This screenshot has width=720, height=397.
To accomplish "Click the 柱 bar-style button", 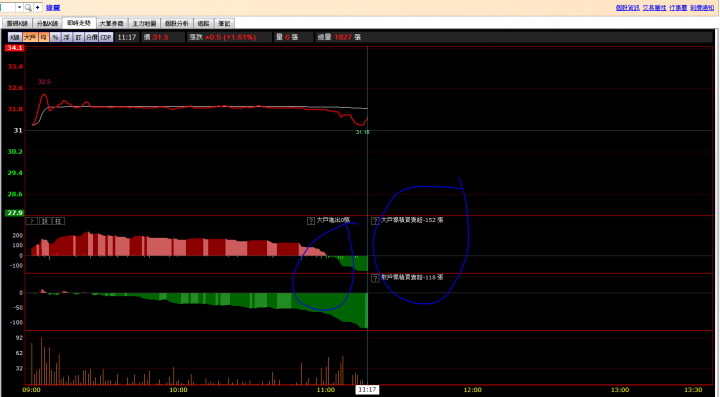I will pos(58,221).
